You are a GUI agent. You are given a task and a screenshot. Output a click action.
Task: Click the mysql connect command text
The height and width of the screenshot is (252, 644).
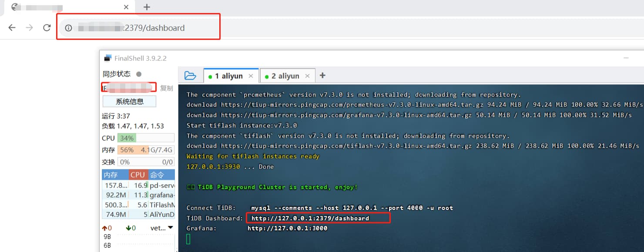352,208
